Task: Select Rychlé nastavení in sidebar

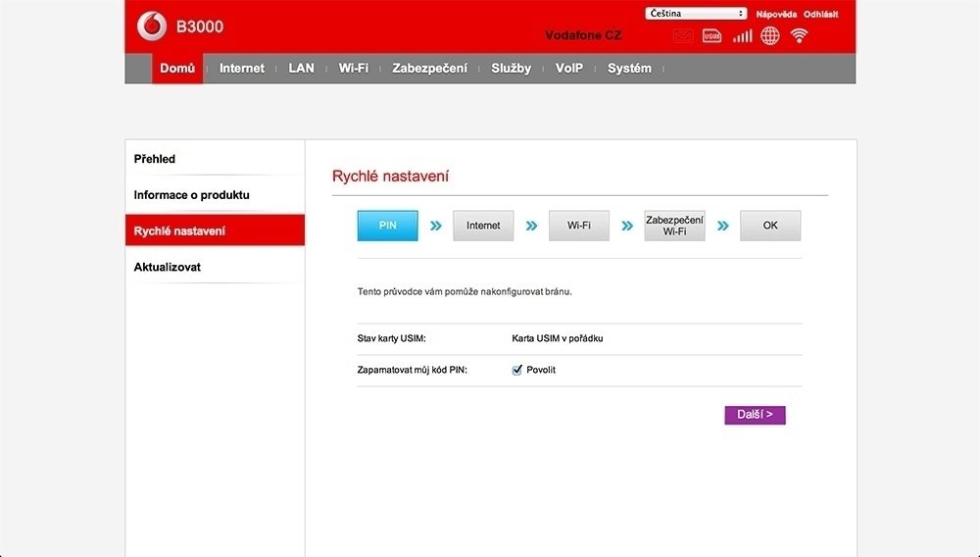Action: point(215,230)
